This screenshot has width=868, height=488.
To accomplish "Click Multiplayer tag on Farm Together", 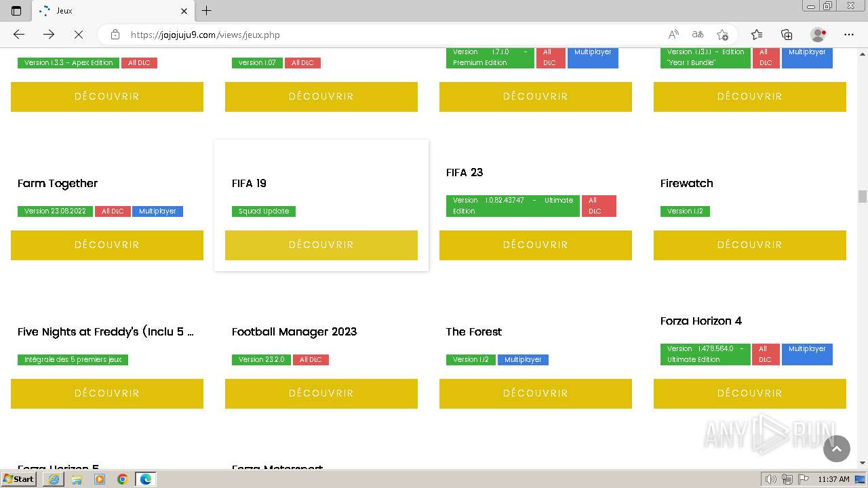I will pyautogui.click(x=157, y=211).
